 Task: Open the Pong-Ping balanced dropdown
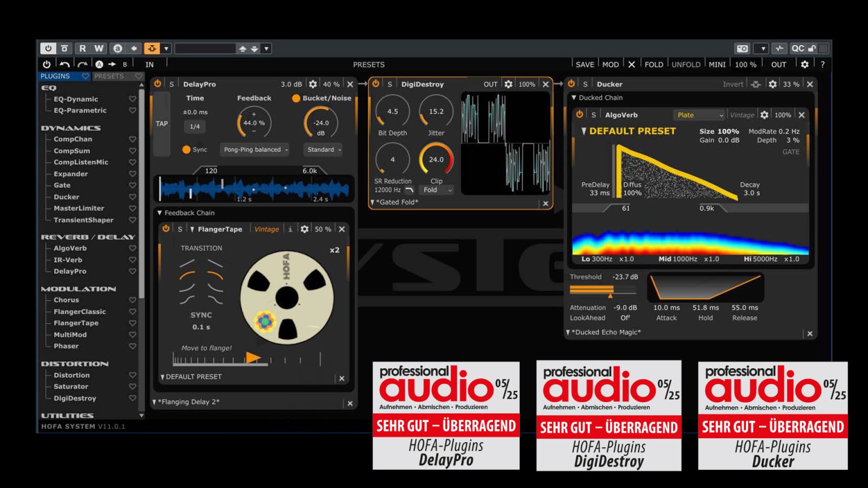tap(255, 150)
